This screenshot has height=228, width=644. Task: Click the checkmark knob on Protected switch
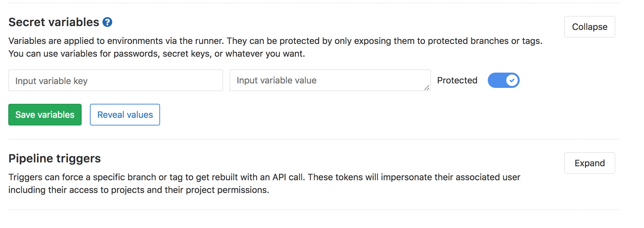[x=512, y=80]
